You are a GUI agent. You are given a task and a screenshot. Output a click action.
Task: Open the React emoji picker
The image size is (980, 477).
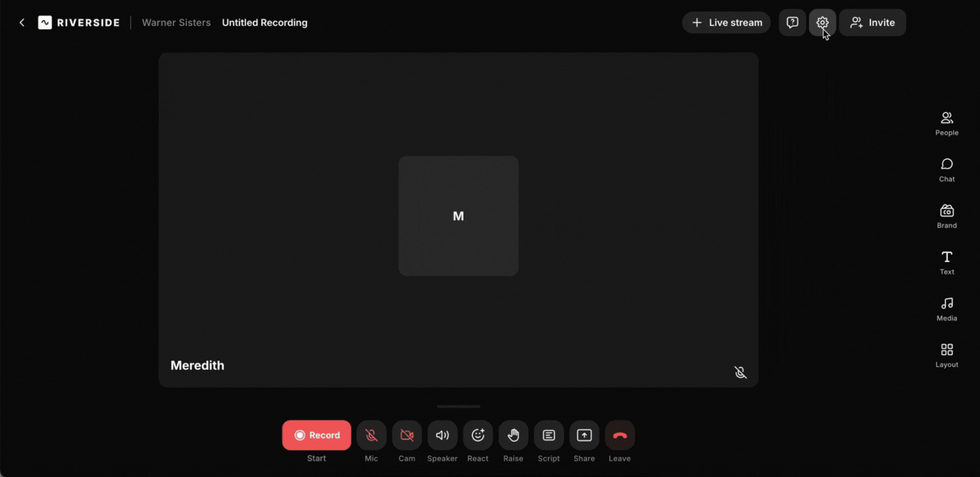coord(477,435)
